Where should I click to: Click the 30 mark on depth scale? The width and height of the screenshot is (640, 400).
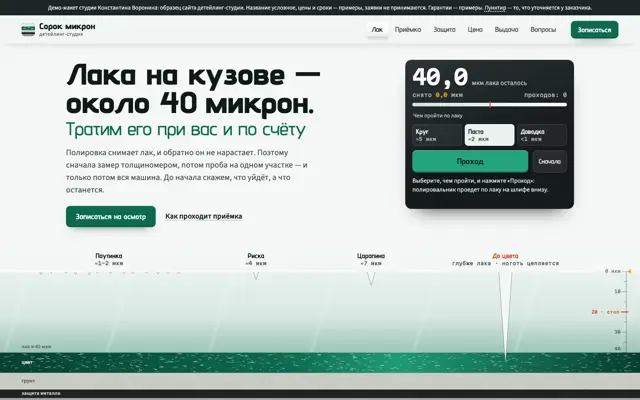(618, 332)
